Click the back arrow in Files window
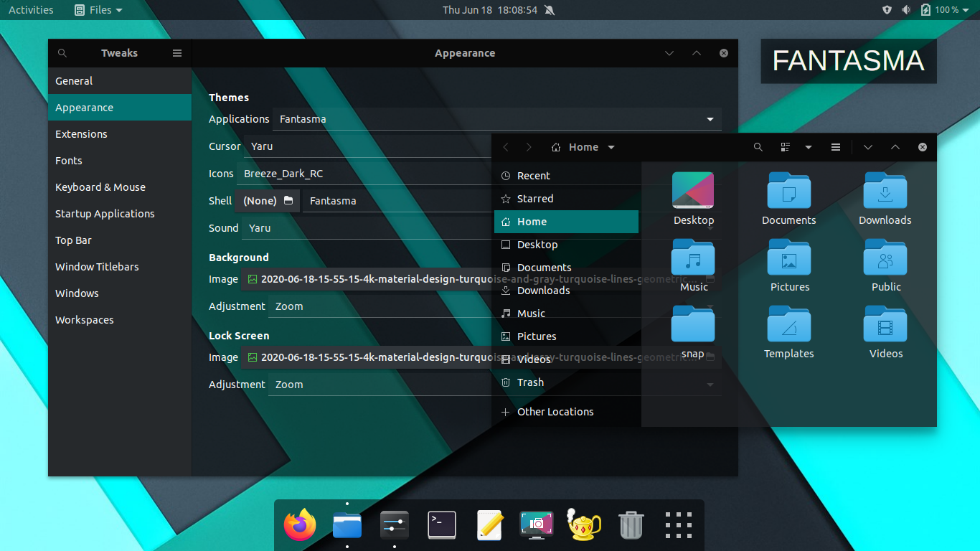 point(506,147)
